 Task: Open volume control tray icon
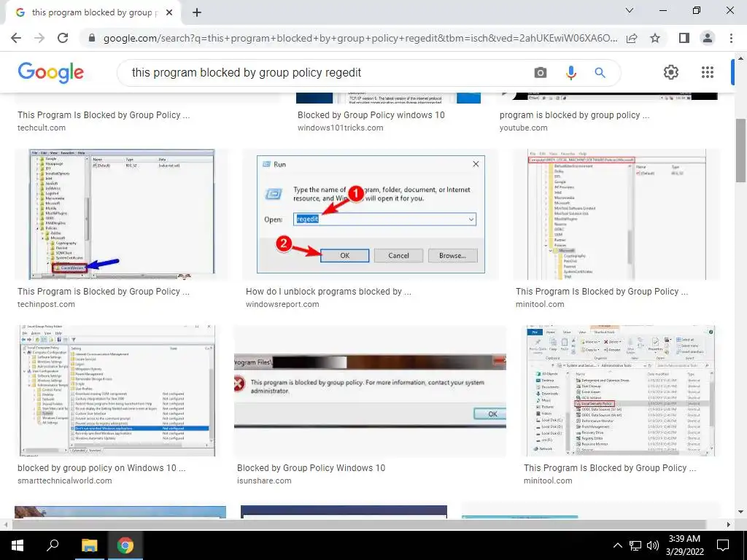[x=653, y=545]
